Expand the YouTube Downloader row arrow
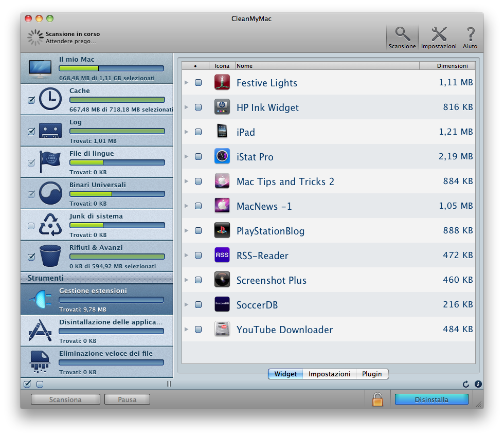Image resolution: width=504 pixels, height=437 pixels. coord(187,330)
